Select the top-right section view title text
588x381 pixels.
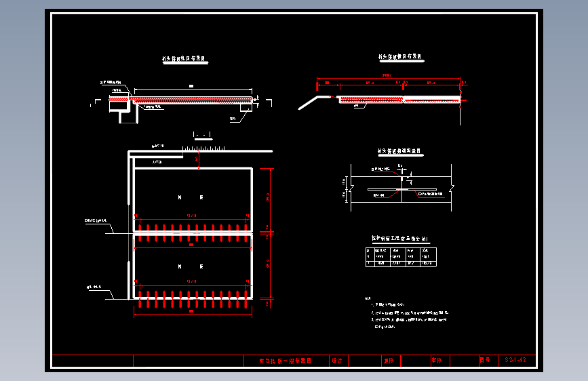399,56
